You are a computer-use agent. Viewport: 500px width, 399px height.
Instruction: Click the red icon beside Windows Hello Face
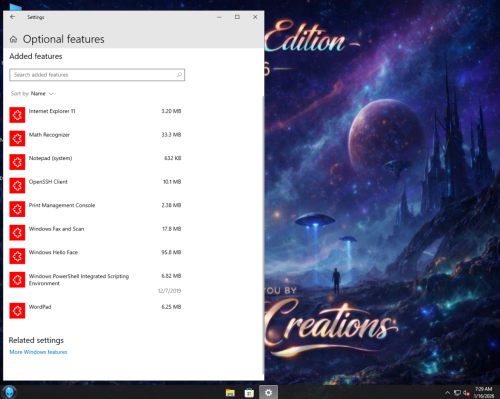point(17,256)
